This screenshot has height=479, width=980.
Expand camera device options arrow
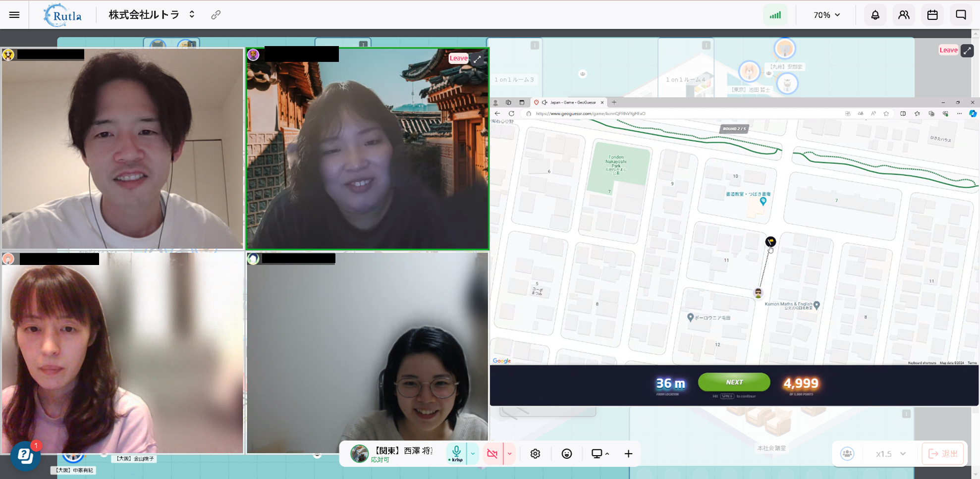pyautogui.click(x=509, y=454)
